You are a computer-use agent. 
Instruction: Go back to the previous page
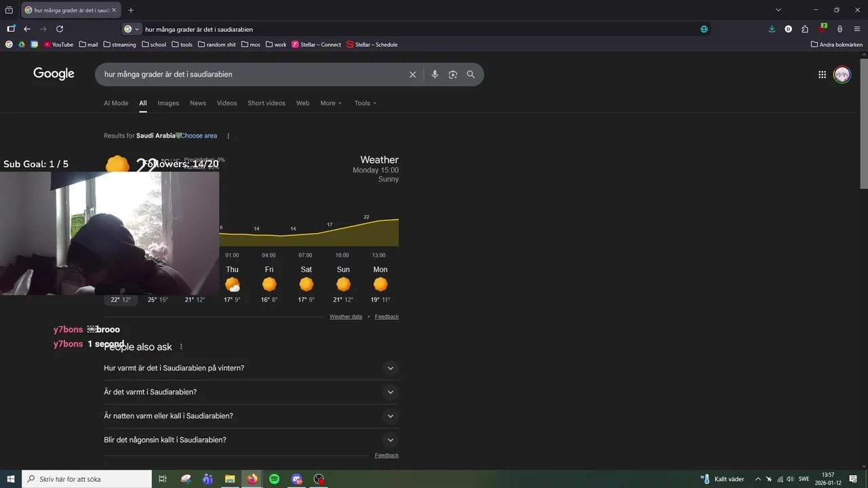pos(27,29)
